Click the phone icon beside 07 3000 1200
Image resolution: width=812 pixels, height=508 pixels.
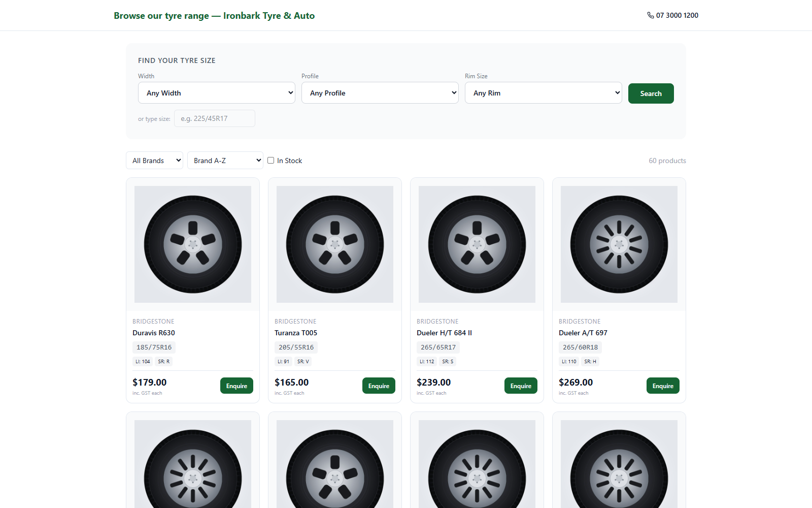click(651, 15)
